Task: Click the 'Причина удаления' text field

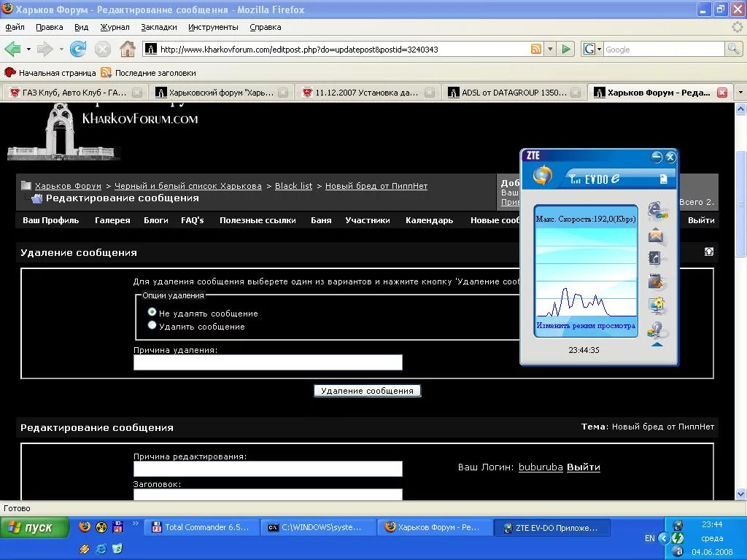Action: click(268, 362)
